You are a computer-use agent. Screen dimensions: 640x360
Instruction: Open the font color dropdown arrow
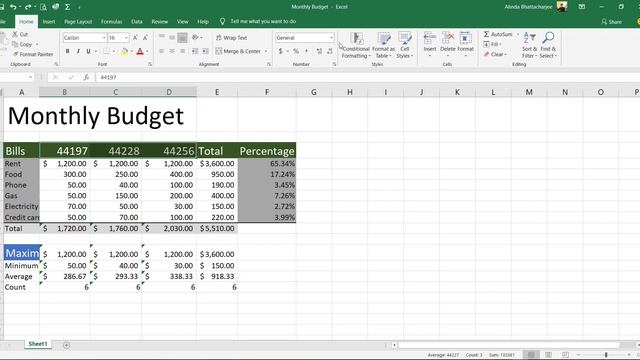tap(147, 51)
